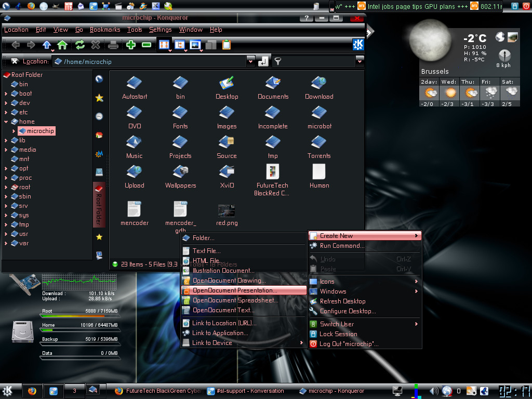
Task: Decrease icon size with the green minus
Action: 147,45
